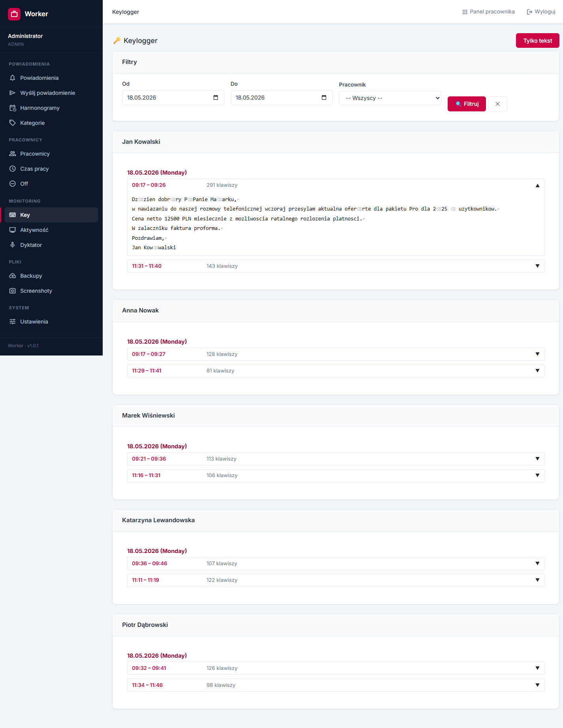Apply filters with the Filtruj button
This screenshot has width=563, height=728.
point(467,104)
